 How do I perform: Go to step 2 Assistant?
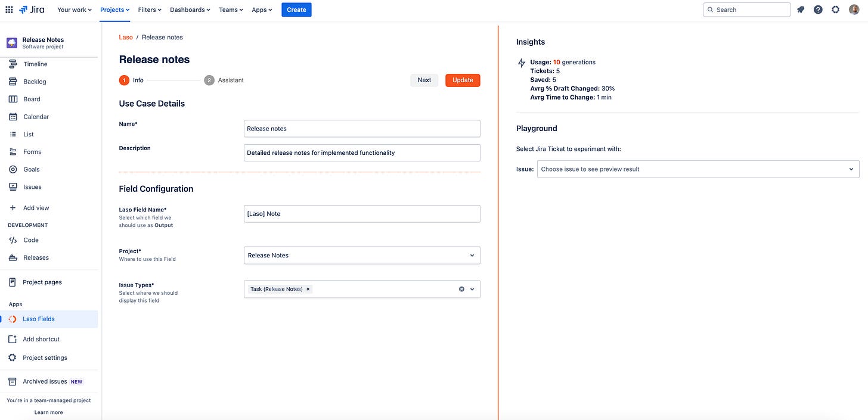[x=224, y=80]
